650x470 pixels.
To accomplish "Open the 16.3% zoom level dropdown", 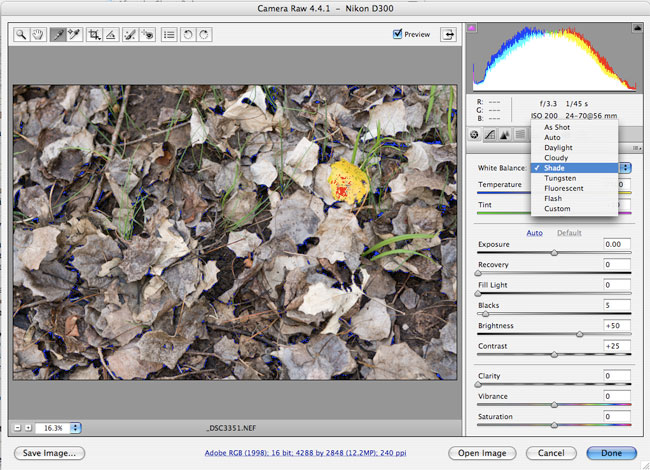I will [58, 428].
